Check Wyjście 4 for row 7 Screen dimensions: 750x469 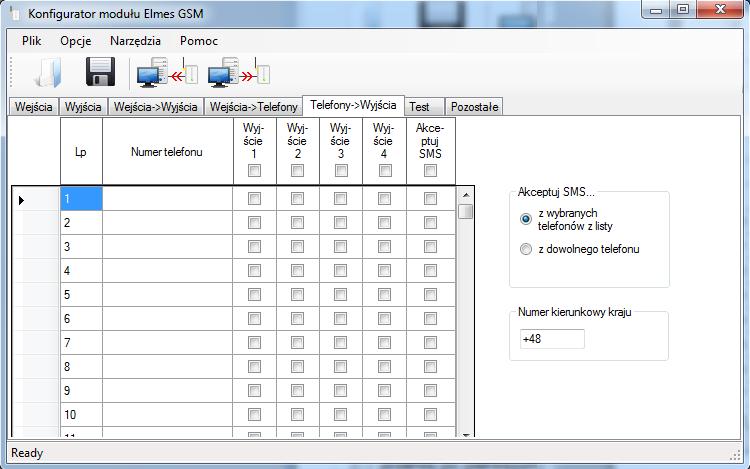point(385,343)
